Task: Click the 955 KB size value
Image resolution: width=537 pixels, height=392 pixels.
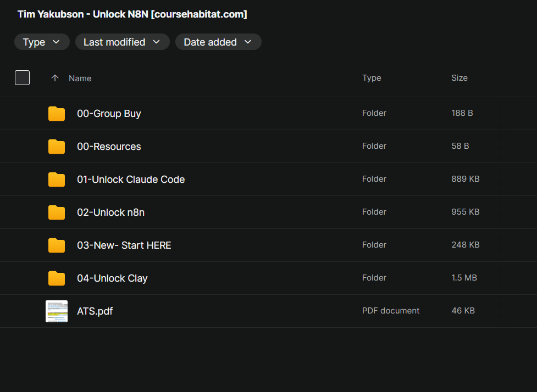Action: click(466, 212)
